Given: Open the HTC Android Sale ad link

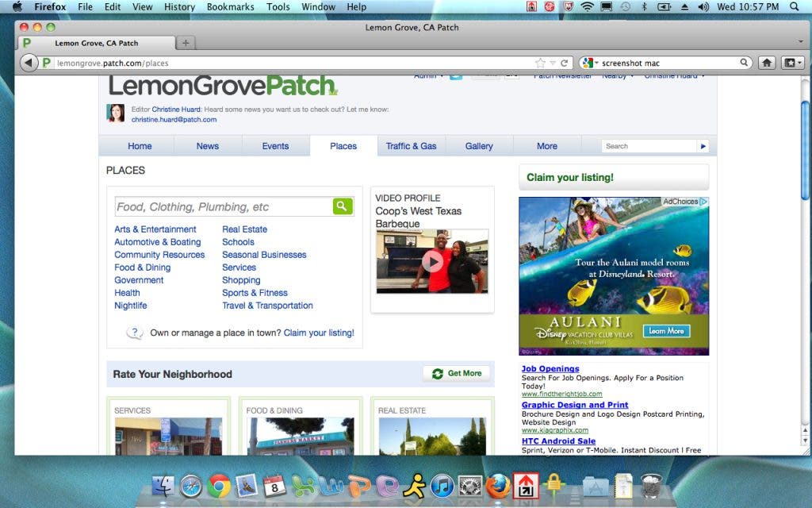Looking at the screenshot, I should pos(558,441).
